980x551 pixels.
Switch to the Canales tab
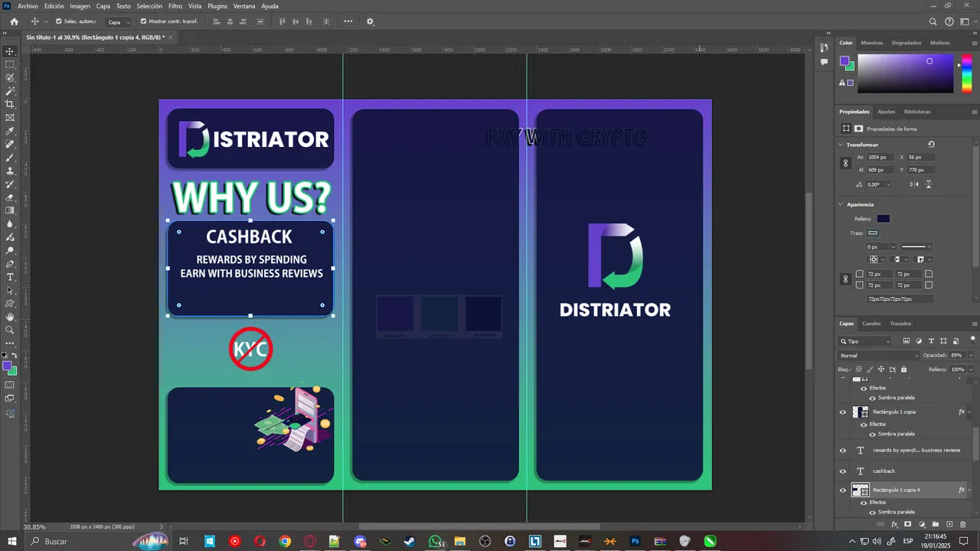coord(871,324)
